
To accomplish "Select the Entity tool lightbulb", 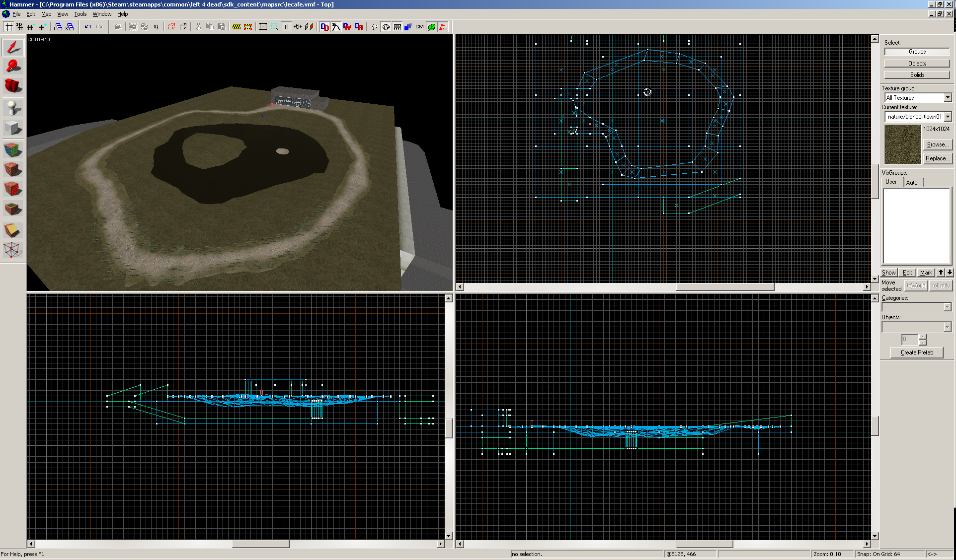I will click(13, 107).
